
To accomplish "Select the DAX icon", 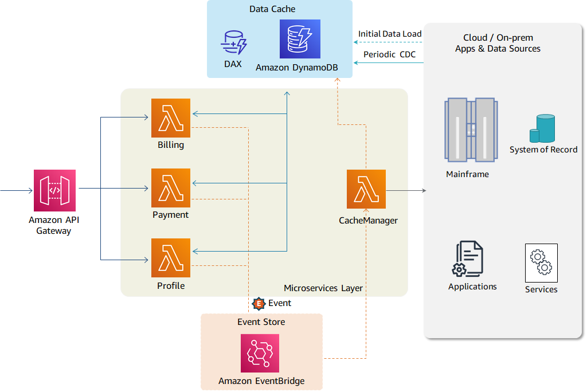I will (233, 41).
